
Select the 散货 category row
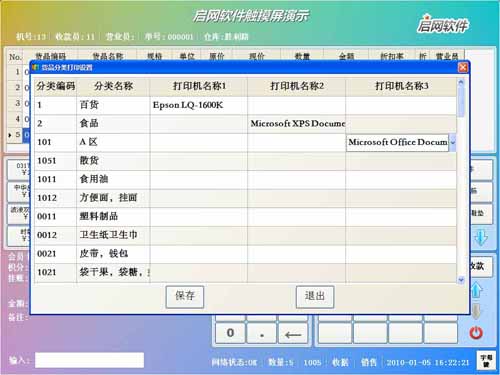(x=245, y=161)
